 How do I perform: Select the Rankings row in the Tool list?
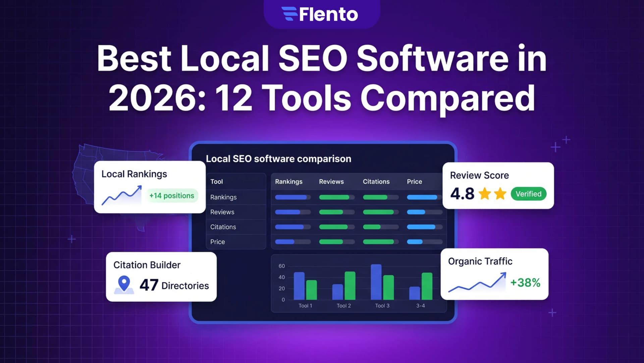pyautogui.click(x=236, y=197)
